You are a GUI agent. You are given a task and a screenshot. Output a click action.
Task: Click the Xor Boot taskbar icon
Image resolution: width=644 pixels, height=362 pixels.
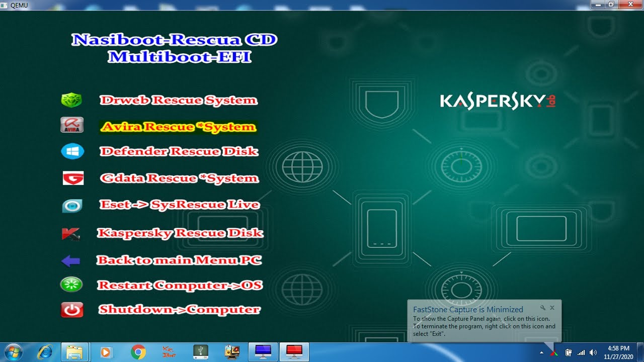coord(169,352)
